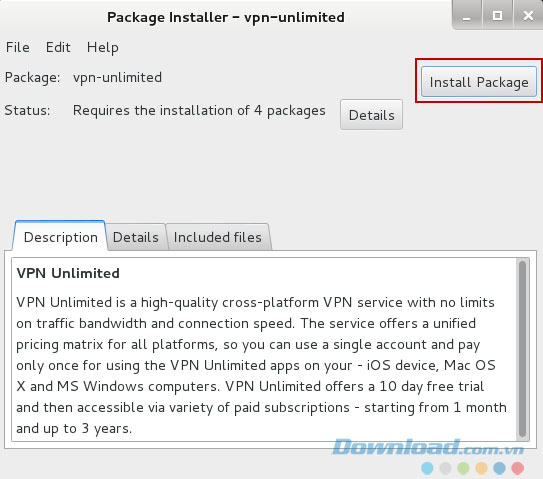This screenshot has height=479, width=543.
Task: Switch to the Details tab
Action: coord(136,238)
